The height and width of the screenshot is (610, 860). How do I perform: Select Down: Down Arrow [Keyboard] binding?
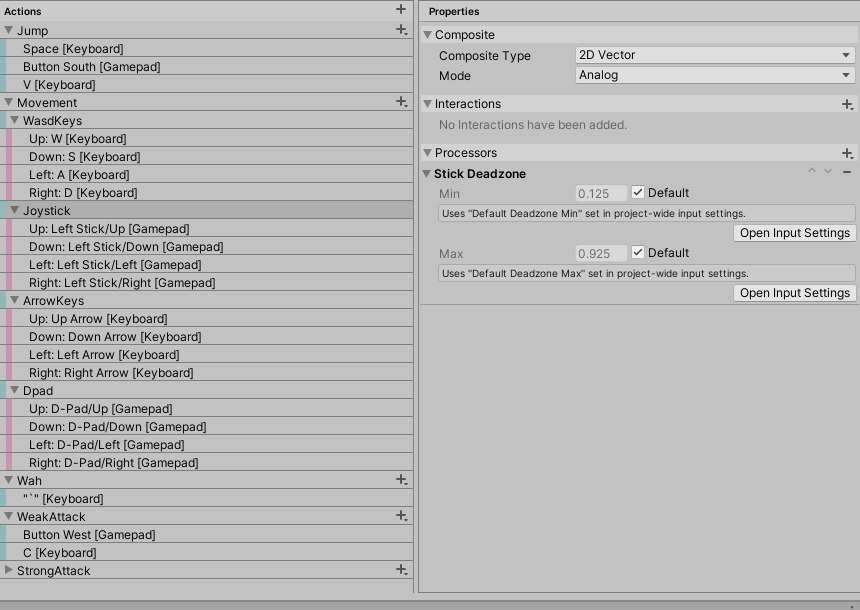[207, 336]
